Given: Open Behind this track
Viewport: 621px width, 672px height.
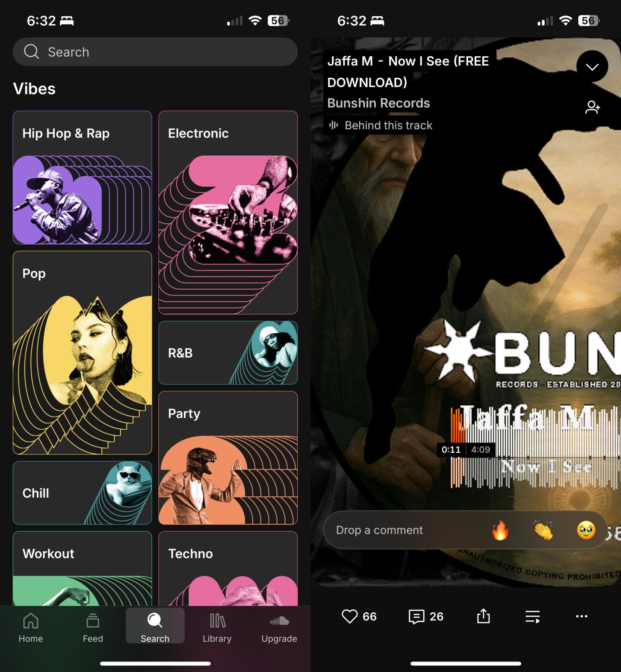Looking at the screenshot, I should pyautogui.click(x=381, y=125).
